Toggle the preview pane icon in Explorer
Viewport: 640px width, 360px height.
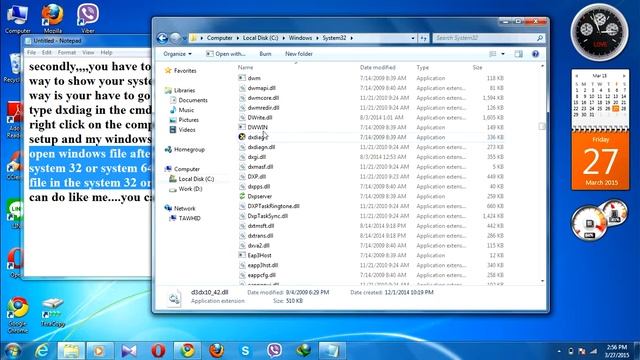coord(518,54)
